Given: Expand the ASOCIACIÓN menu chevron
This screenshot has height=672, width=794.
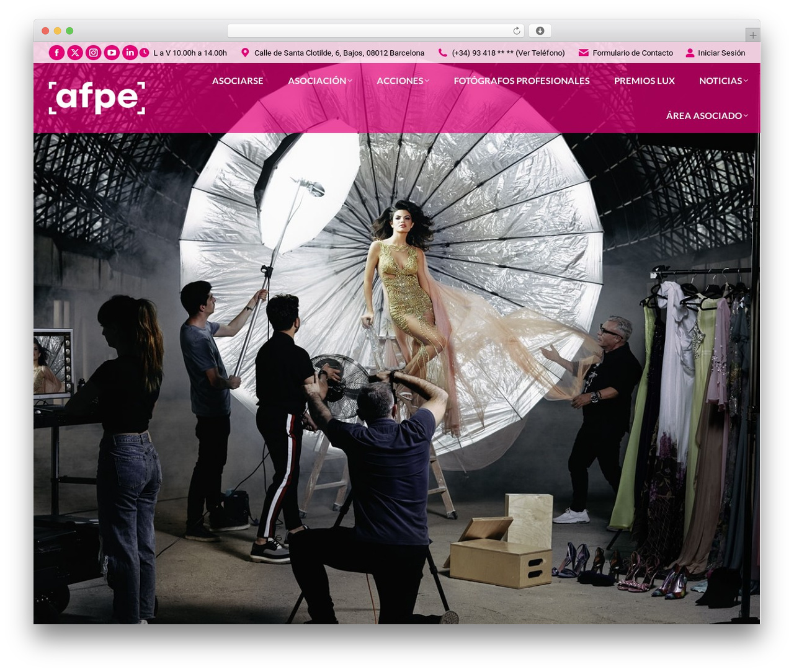Looking at the screenshot, I should [350, 81].
